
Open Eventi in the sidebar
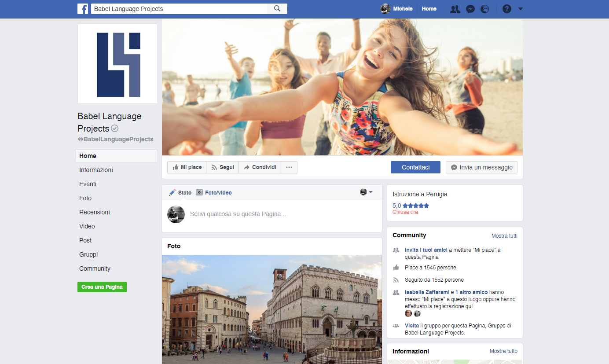(88, 184)
